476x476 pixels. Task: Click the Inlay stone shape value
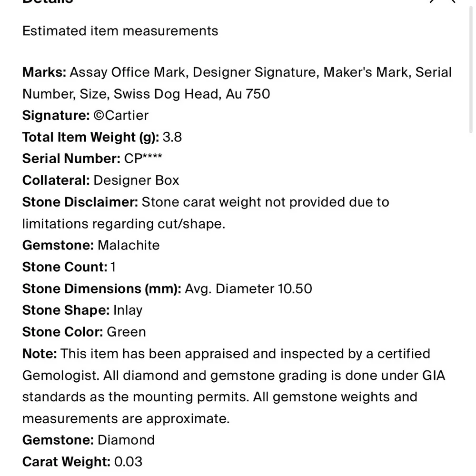pyautogui.click(x=128, y=310)
